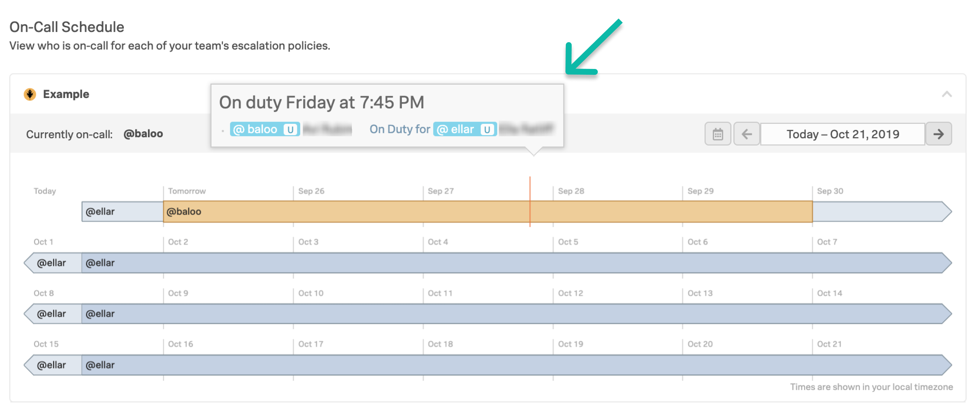Collapse the Example schedule panel chevron

[947, 94]
